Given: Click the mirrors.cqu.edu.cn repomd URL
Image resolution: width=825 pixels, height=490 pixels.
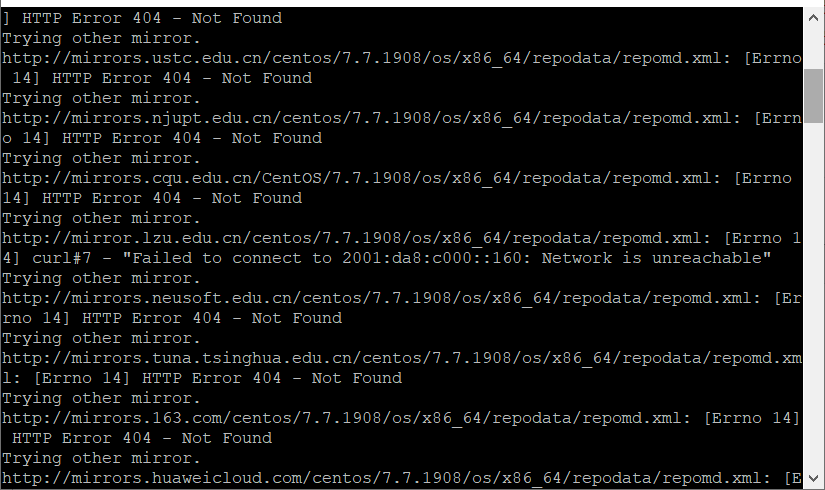Looking at the screenshot, I should point(357,178).
